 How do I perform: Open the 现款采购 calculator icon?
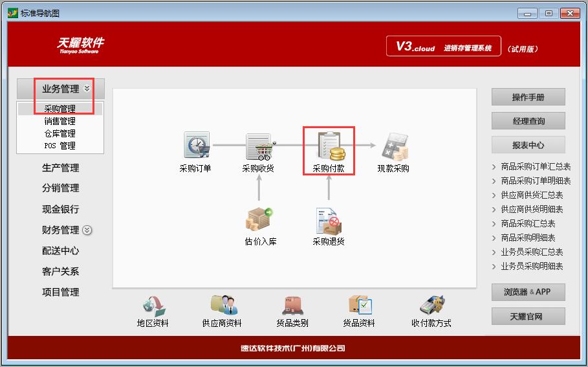[x=395, y=146]
